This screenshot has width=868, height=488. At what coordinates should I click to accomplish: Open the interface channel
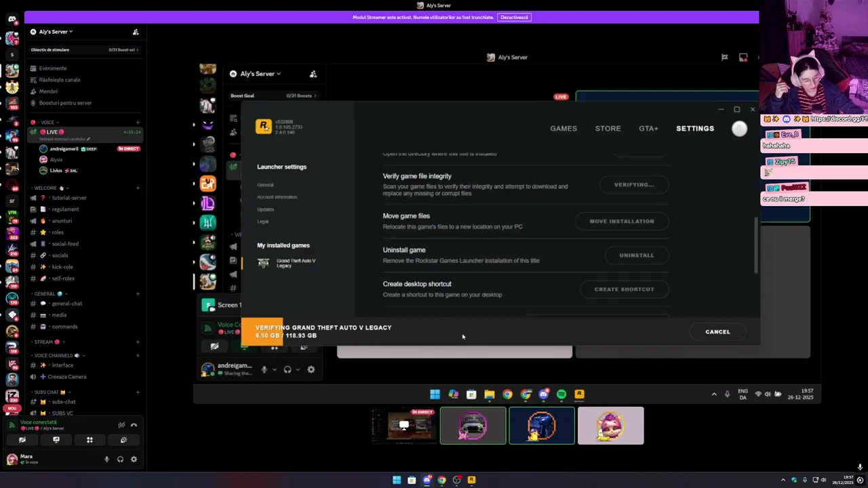tap(84, 365)
